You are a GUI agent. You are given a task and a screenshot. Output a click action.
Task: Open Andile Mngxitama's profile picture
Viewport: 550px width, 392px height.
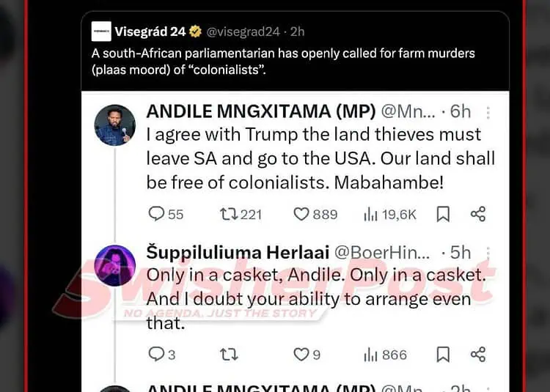(115, 125)
